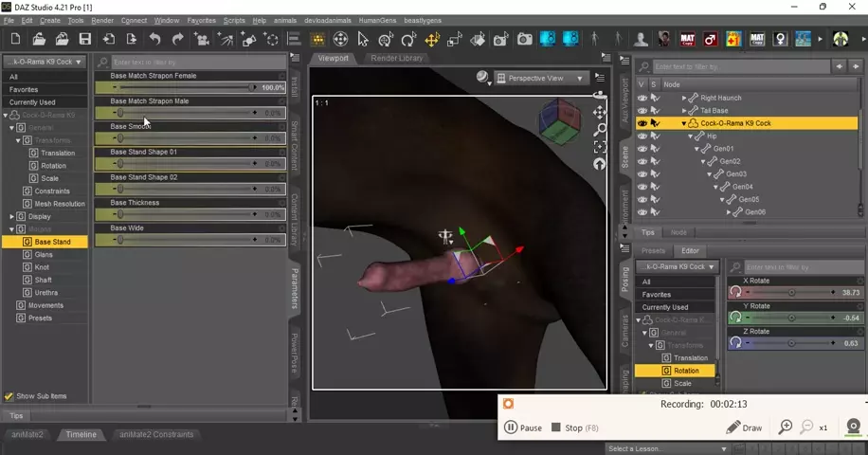
Task: Click the New file icon
Action: 15,39
